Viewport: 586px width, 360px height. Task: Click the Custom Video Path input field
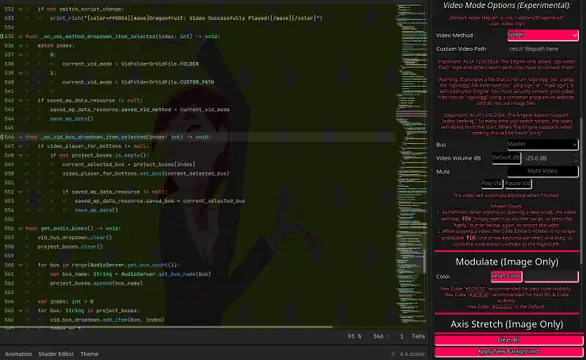[x=543, y=49]
